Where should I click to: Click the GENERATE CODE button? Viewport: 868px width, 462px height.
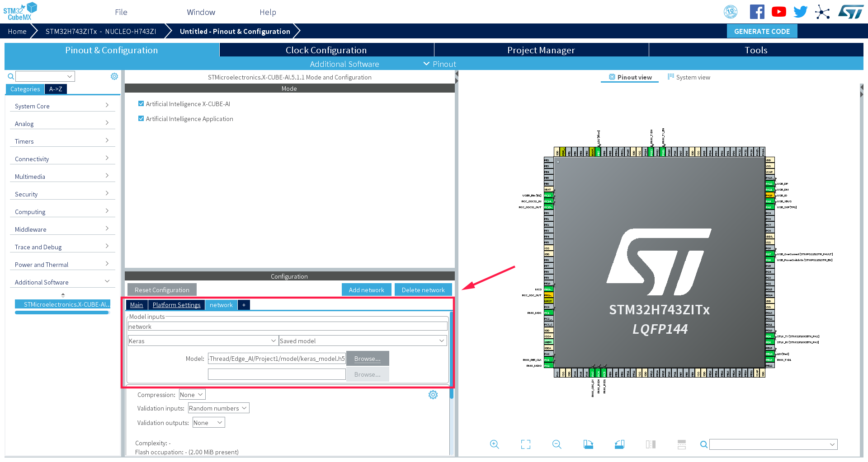[762, 31]
